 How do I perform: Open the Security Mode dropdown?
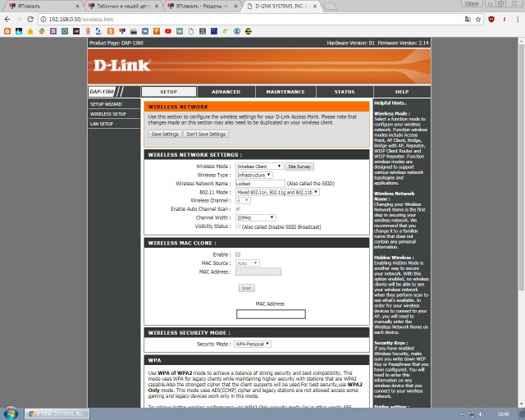tap(253, 344)
